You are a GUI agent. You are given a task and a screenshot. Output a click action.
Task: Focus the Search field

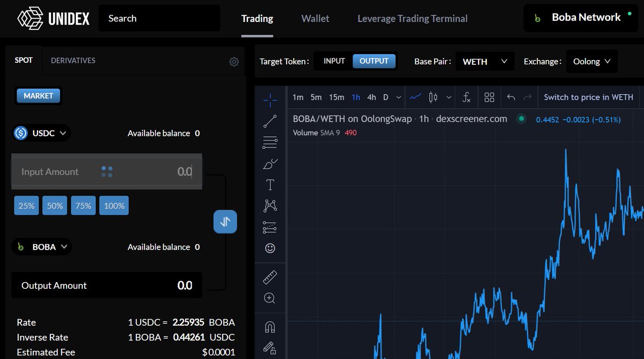(159, 18)
